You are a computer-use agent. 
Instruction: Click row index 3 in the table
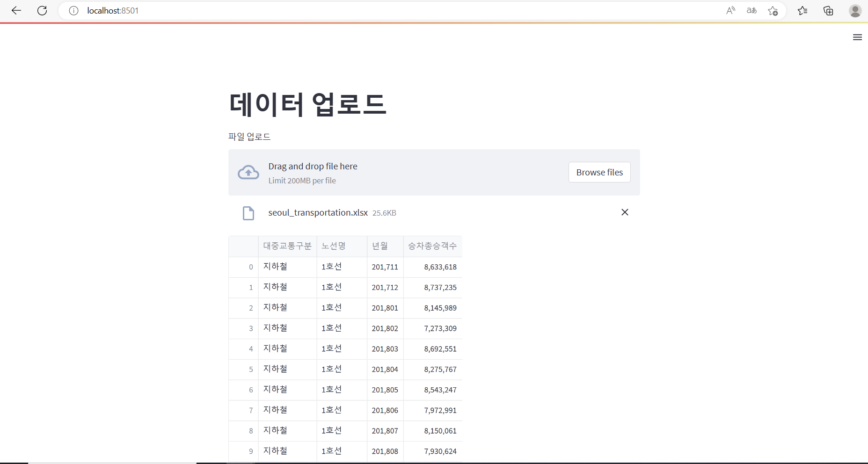tap(243, 328)
